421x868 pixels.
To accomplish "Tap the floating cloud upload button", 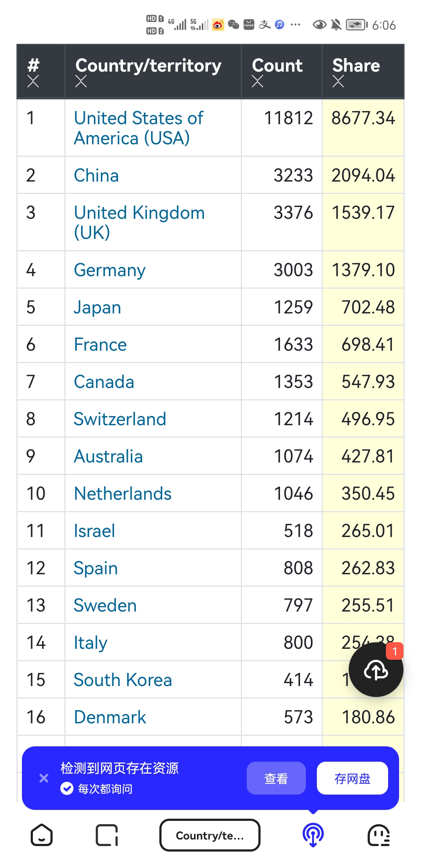I will 376,670.
